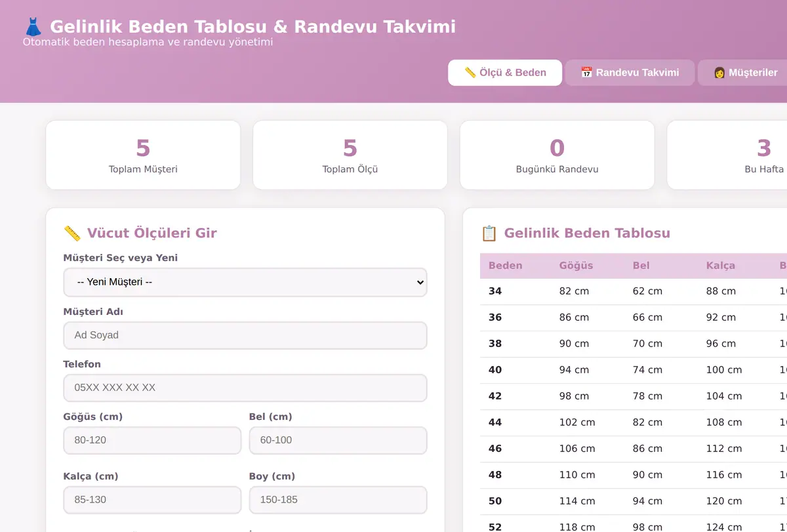This screenshot has height=532, width=787.
Task: Switch to the Randevu Takvimi tab
Action: (x=630, y=73)
